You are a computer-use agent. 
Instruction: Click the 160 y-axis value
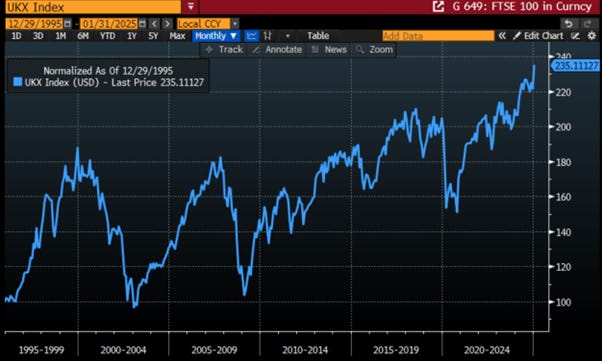[x=563, y=197]
